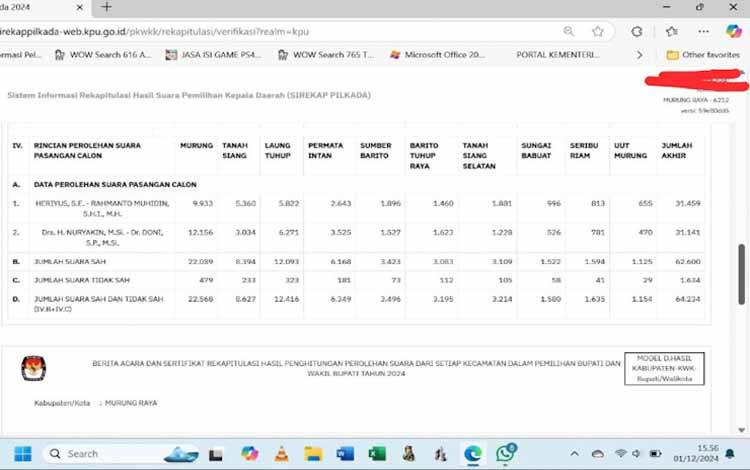The width and height of the screenshot is (750, 470).
Task: Click the SUNGAI BABUAT column header
Action: (x=536, y=151)
